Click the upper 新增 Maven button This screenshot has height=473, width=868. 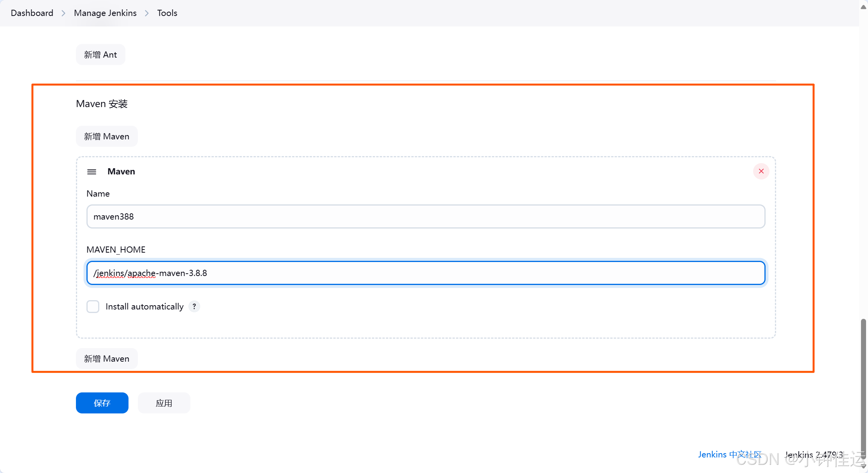pos(107,136)
